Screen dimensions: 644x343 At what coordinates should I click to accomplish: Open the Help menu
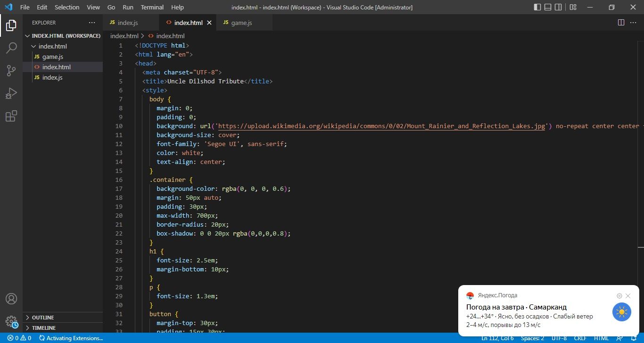(177, 7)
